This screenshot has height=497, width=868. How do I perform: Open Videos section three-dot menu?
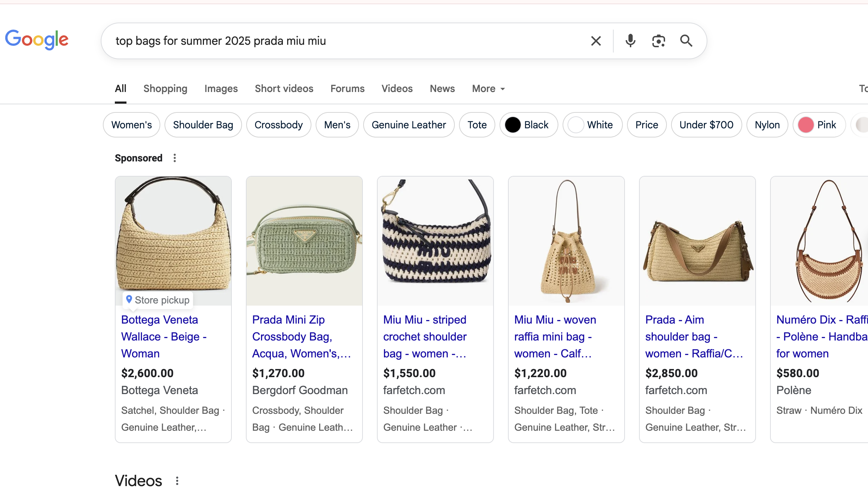click(x=177, y=481)
